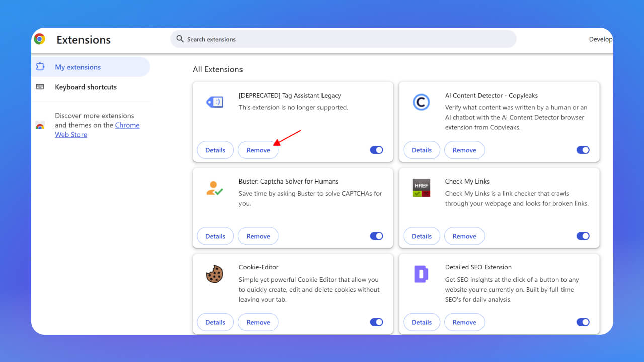Show Details for Cookie-Editor

[x=215, y=322]
